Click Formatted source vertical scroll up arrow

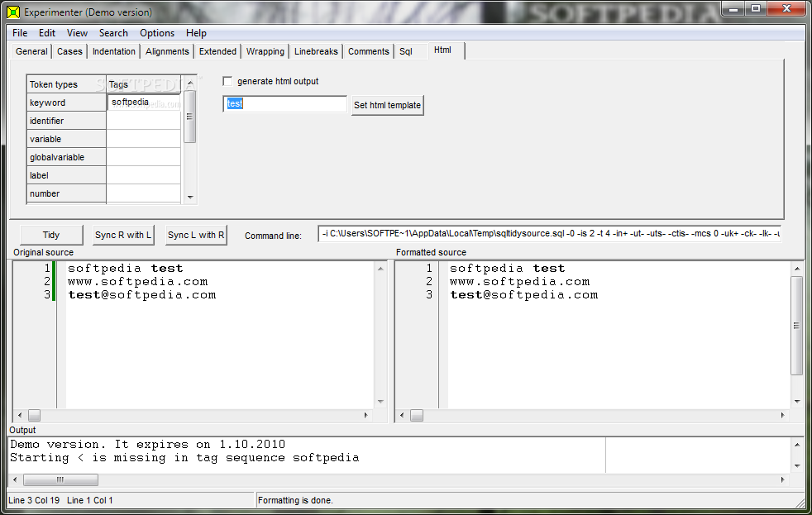click(797, 269)
